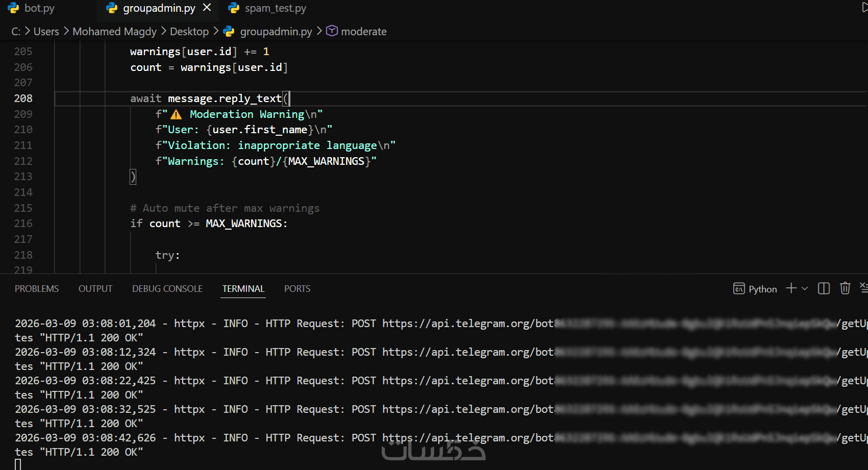Open the DEBUG CONSOLE tab
The image size is (868, 470).
(x=167, y=289)
